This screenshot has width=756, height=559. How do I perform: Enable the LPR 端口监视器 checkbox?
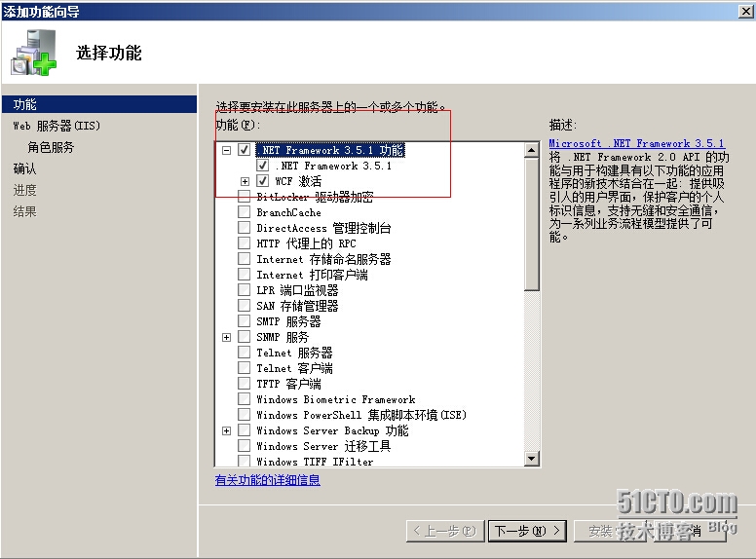pos(244,289)
